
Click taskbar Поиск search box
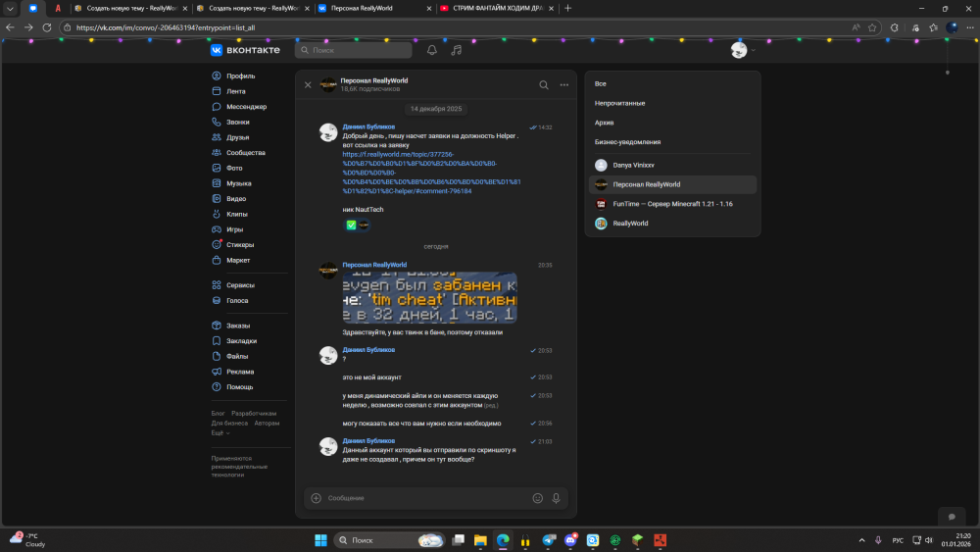coord(389,540)
